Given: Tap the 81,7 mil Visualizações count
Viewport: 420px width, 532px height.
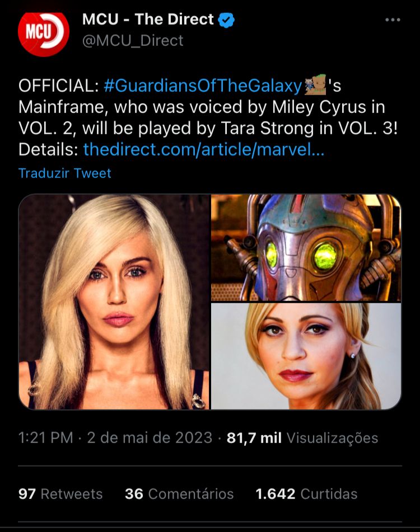Looking at the screenshot, I should point(302,437).
